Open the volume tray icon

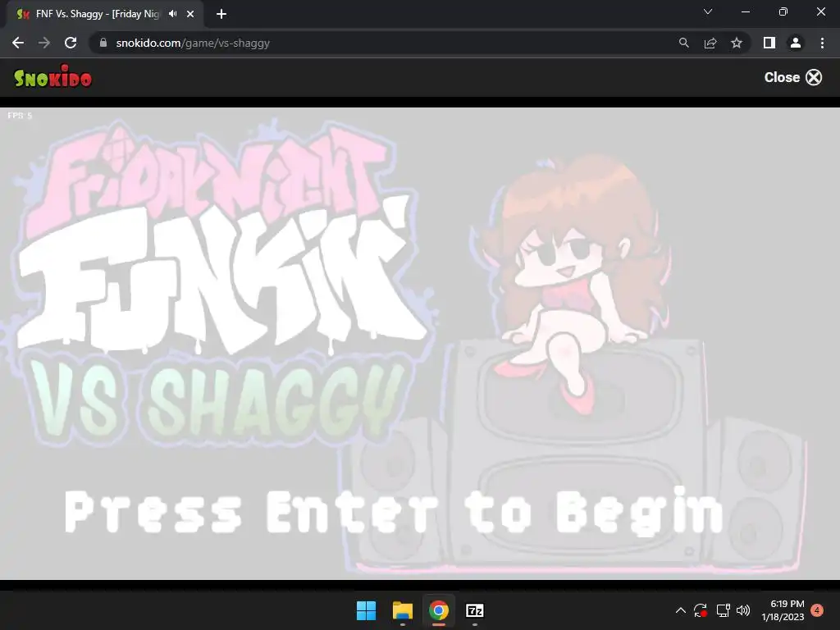click(743, 610)
